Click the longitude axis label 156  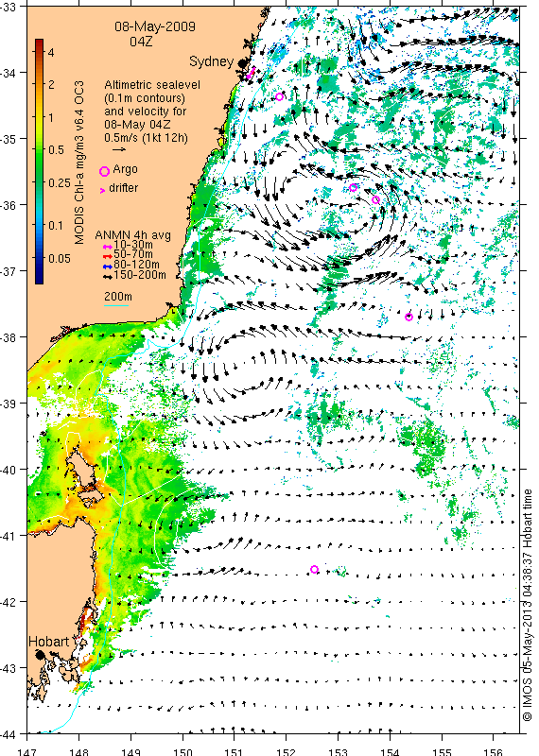tap(494, 751)
